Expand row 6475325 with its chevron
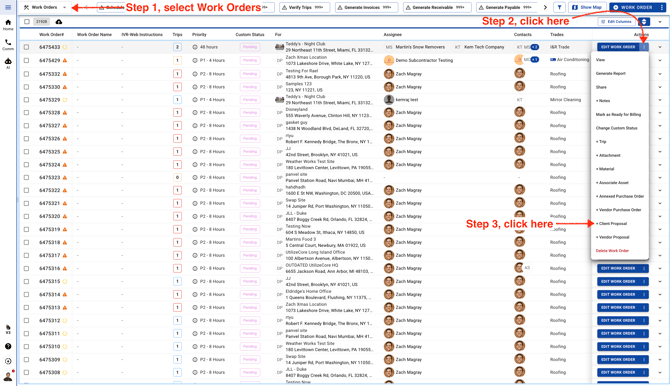Image resolution: width=670 pixels, height=386 pixels. 660,152
